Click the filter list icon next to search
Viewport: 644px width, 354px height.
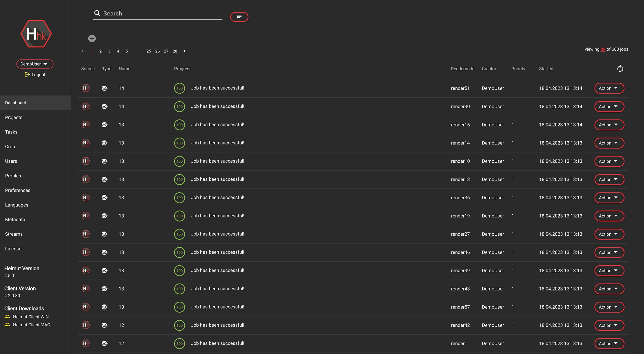point(239,17)
